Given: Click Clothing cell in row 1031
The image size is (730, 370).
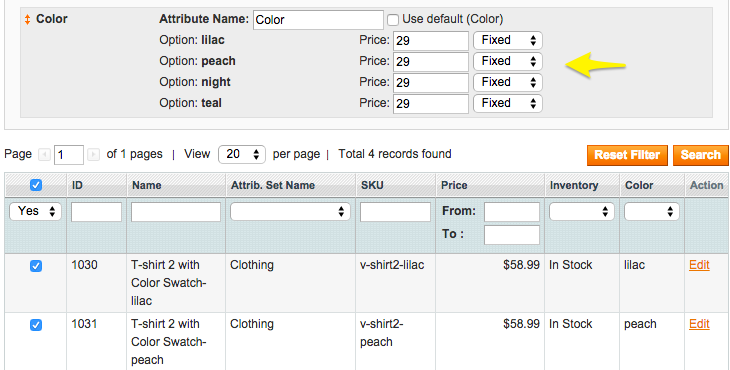Looking at the screenshot, I should coord(252,324).
